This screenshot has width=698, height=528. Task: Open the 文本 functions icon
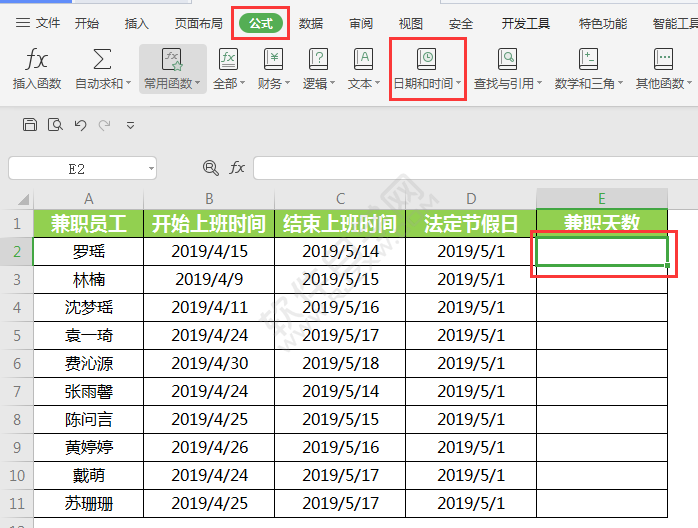pyautogui.click(x=363, y=59)
